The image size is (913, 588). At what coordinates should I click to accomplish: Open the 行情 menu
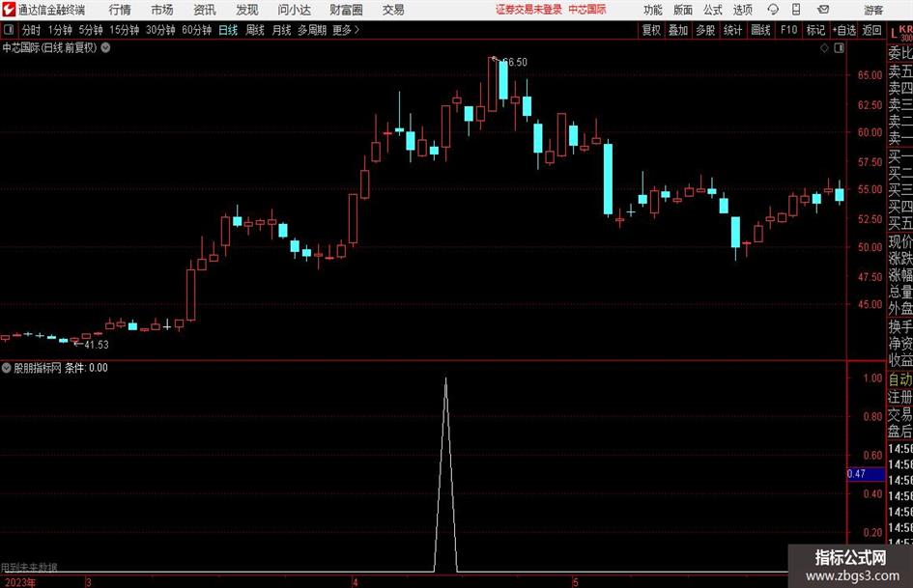(120, 10)
